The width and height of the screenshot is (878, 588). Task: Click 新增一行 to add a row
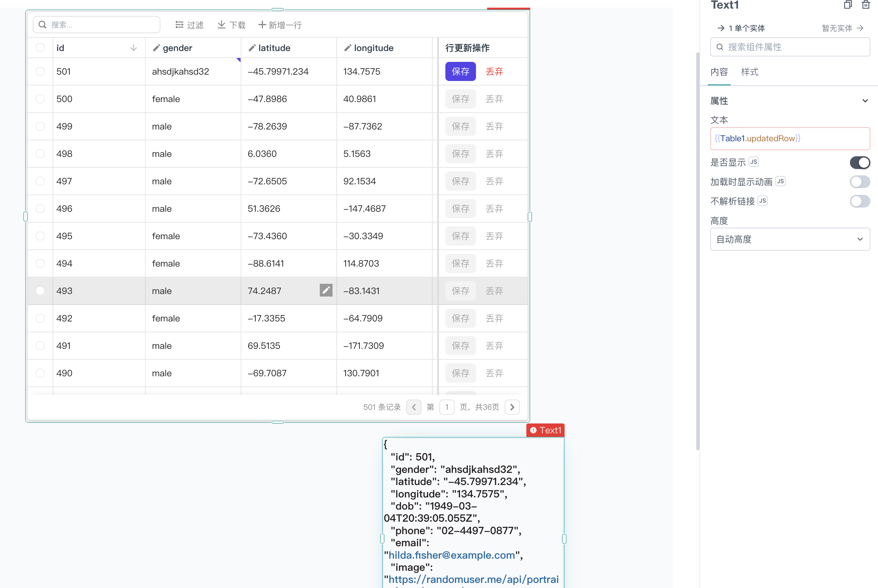tap(280, 25)
